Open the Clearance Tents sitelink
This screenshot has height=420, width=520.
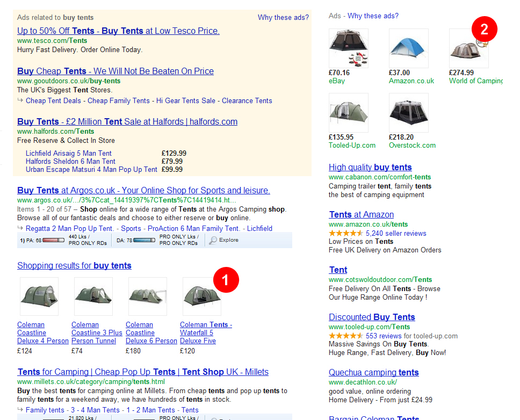coord(247,101)
